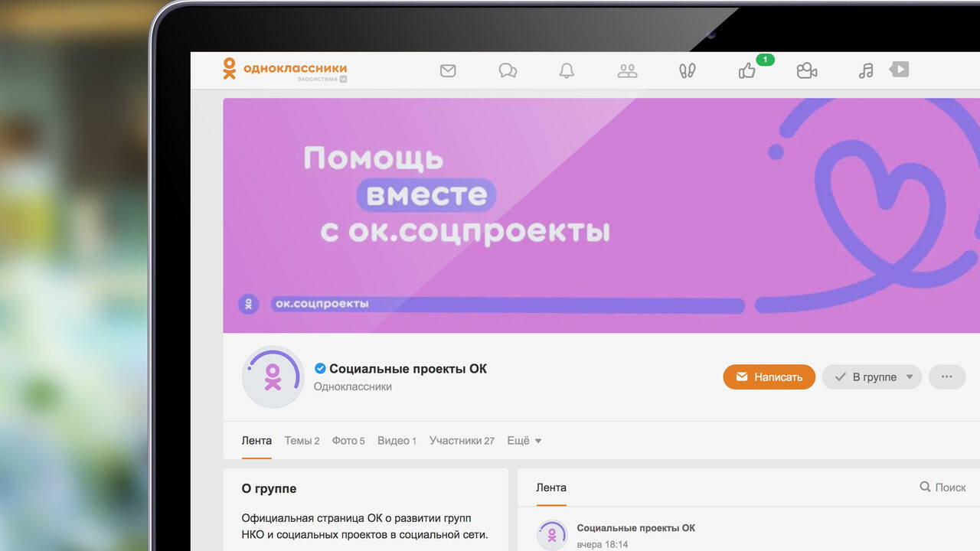Click the ок.соцпроекты banner cover image
The width and height of the screenshot is (980, 551).
point(601,216)
